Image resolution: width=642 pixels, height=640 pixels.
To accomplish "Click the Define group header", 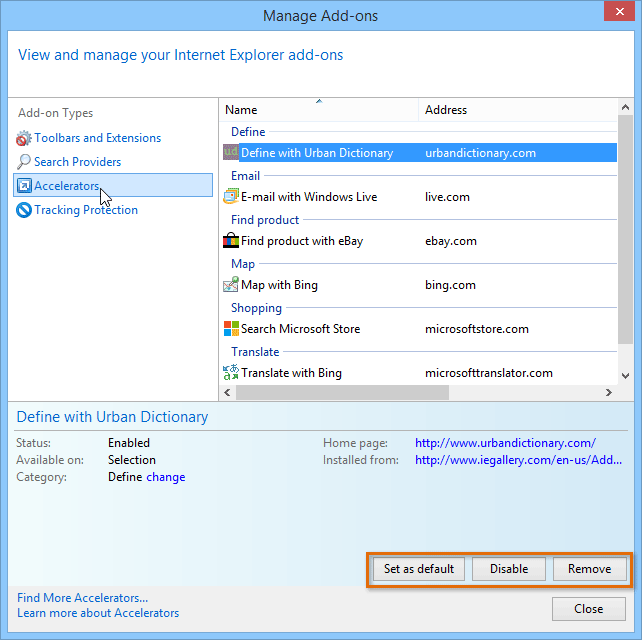I will (x=248, y=132).
